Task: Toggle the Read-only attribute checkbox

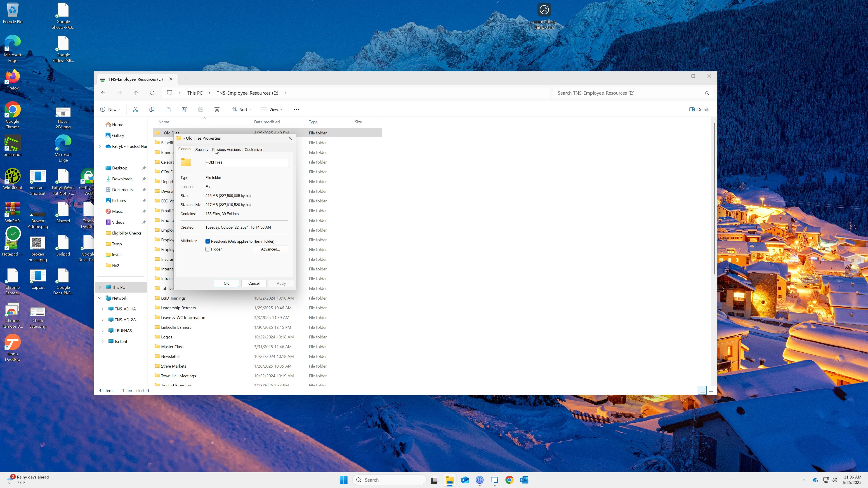Action: 208,242
